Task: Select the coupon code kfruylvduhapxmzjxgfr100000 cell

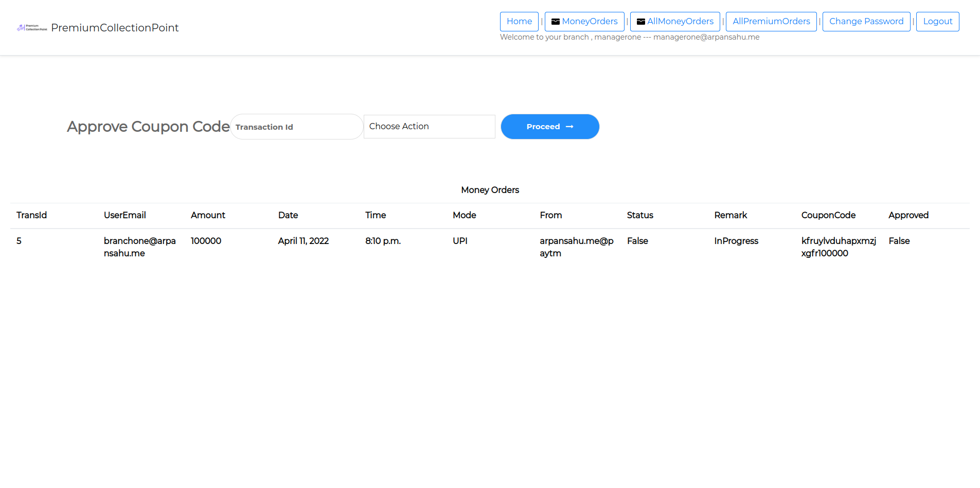Action: click(x=838, y=247)
